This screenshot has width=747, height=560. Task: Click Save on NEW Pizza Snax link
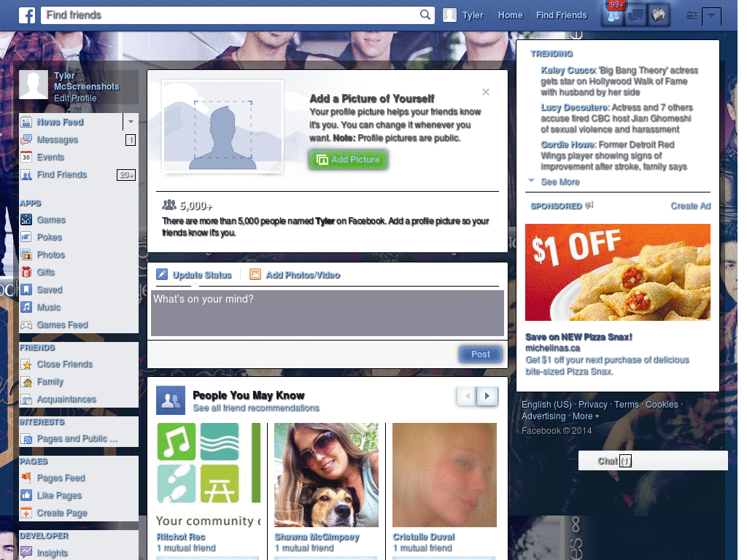pyautogui.click(x=578, y=337)
